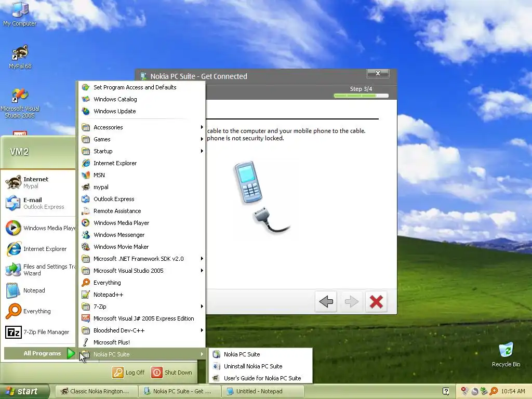Screen dimensions: 532x399
Task: Open Microsoft Visual J# 2005 Express Edition
Action: (141, 318)
